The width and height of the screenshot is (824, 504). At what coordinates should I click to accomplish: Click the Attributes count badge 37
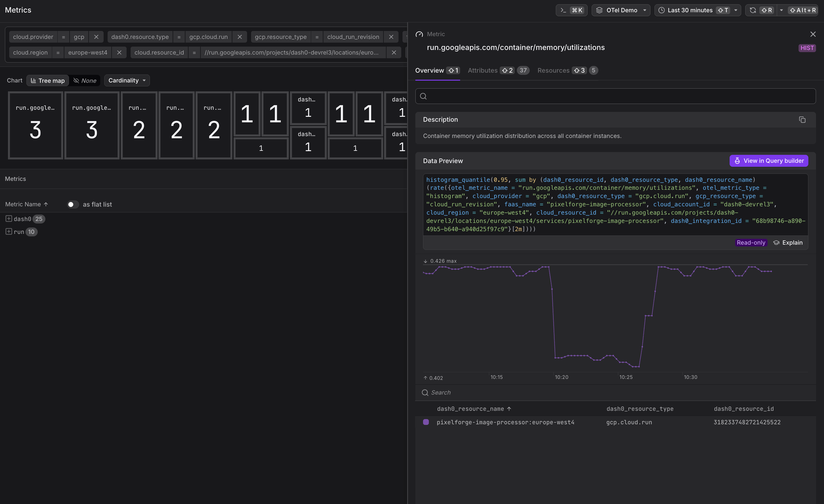click(523, 71)
